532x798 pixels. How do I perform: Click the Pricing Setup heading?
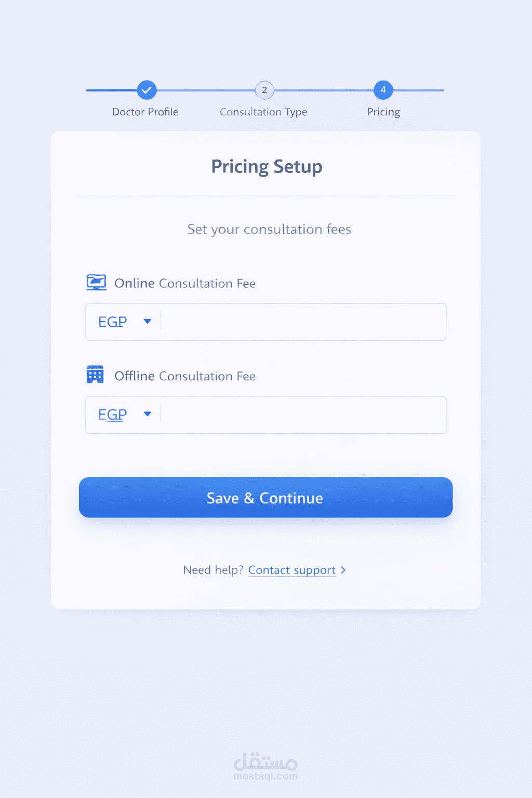267,167
